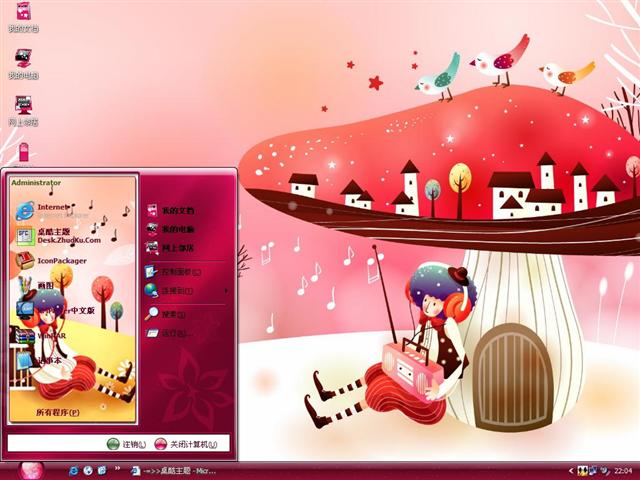Select the 网上邻居 desktop icon
This screenshot has height=480, width=640.
click(23, 111)
